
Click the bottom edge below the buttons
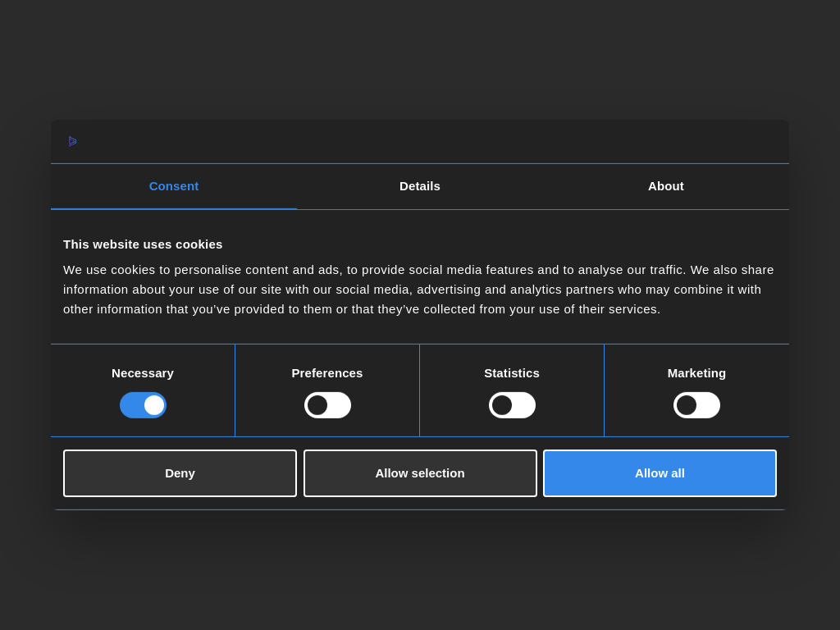click(420, 504)
